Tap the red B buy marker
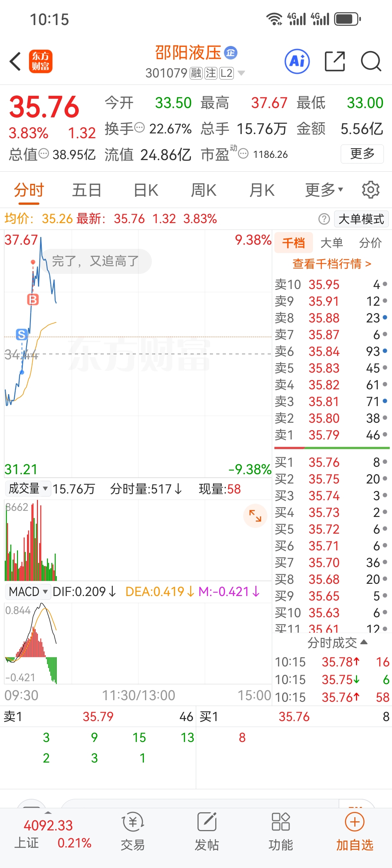The width and height of the screenshot is (392, 868). [x=33, y=300]
